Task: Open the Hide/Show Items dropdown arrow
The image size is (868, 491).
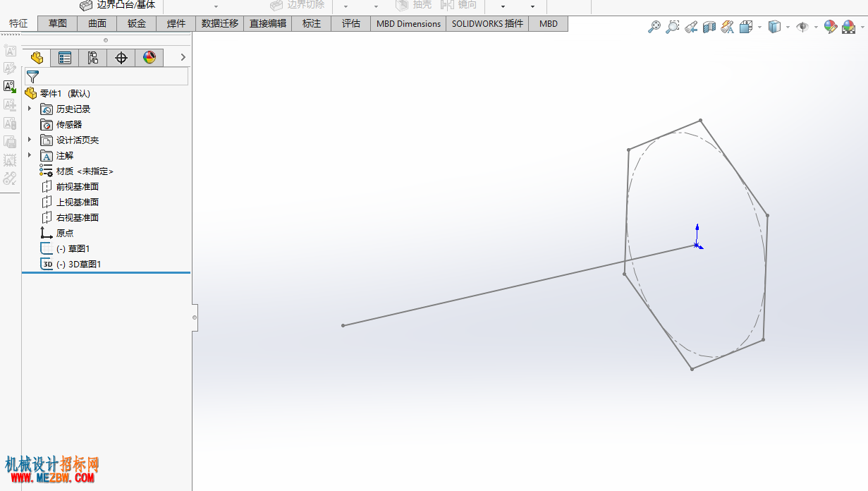Action: pyautogui.click(x=816, y=28)
